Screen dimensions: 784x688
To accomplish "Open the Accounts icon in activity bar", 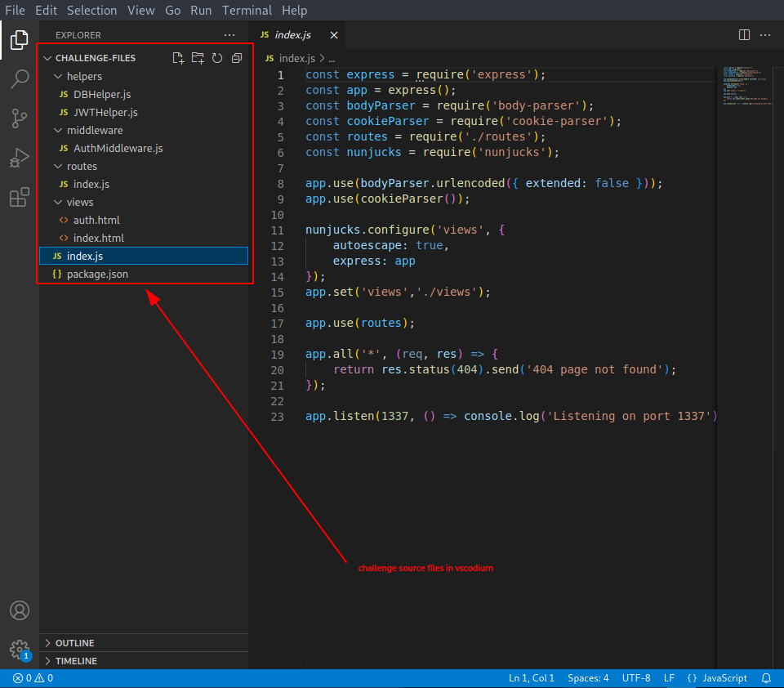I will click(20, 610).
